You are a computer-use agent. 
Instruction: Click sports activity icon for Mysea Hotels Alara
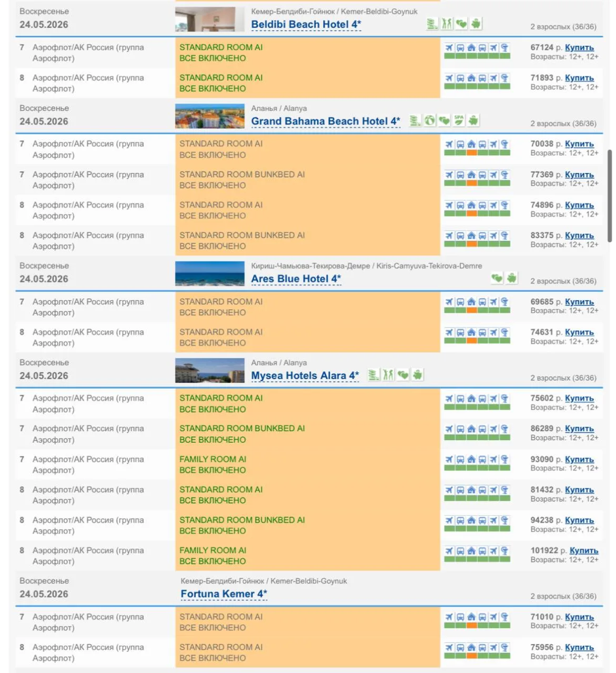(x=388, y=375)
